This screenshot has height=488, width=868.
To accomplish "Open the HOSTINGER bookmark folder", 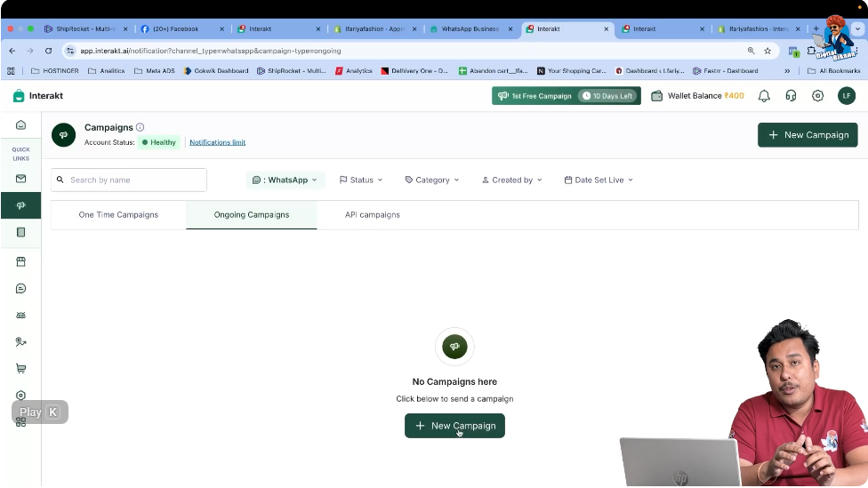I will (55, 71).
